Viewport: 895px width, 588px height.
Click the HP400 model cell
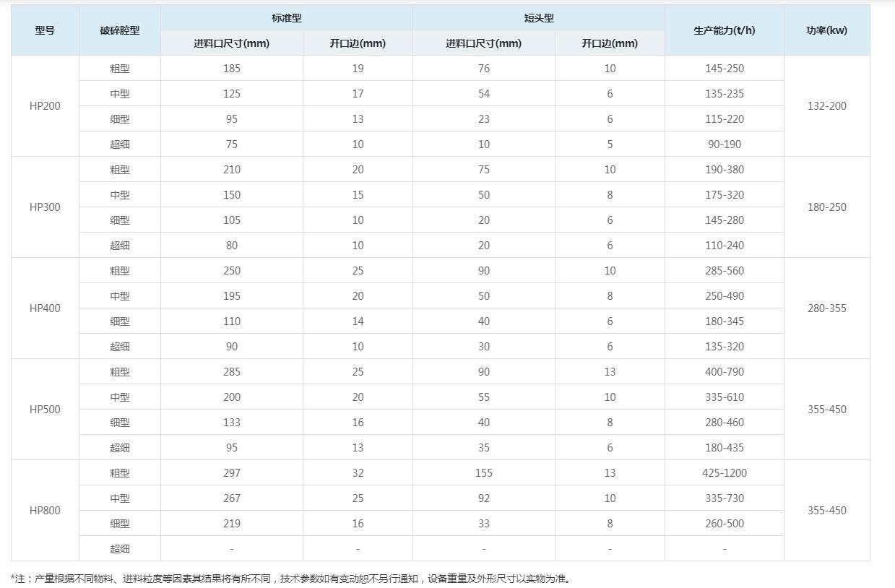(45, 308)
